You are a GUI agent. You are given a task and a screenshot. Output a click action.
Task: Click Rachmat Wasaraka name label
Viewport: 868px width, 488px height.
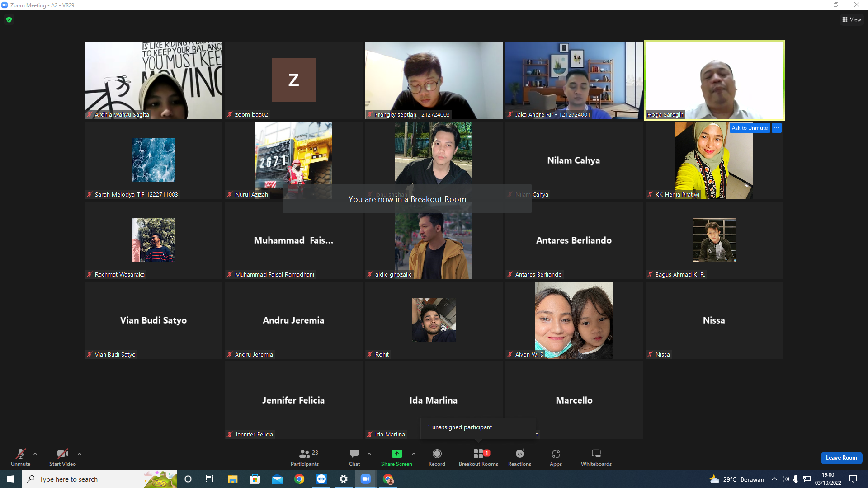(x=120, y=275)
